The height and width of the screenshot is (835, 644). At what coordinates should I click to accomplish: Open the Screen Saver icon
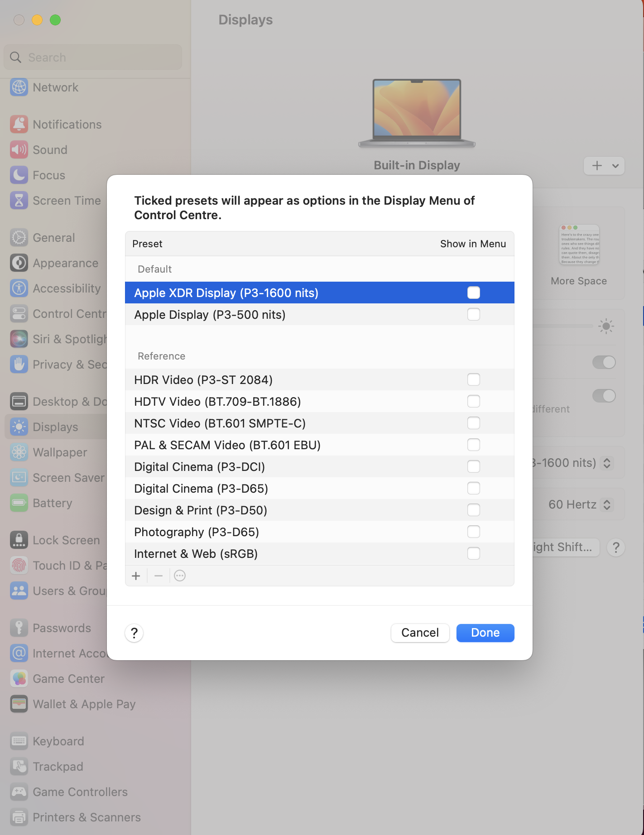click(x=19, y=478)
